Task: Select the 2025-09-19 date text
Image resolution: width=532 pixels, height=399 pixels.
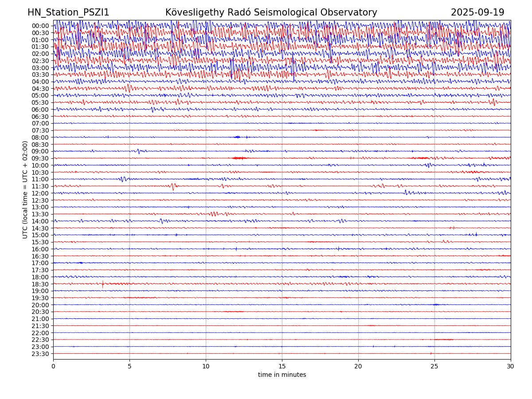Action: point(477,13)
